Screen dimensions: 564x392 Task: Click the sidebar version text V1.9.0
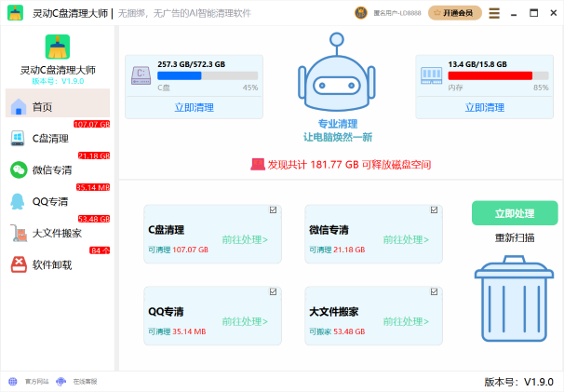click(x=58, y=81)
